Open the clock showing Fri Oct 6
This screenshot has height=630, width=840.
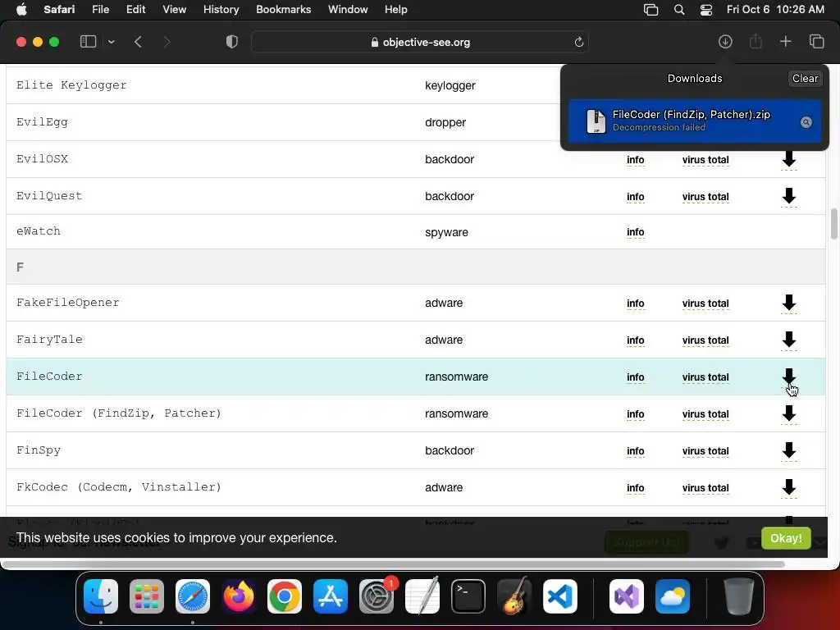click(x=775, y=10)
